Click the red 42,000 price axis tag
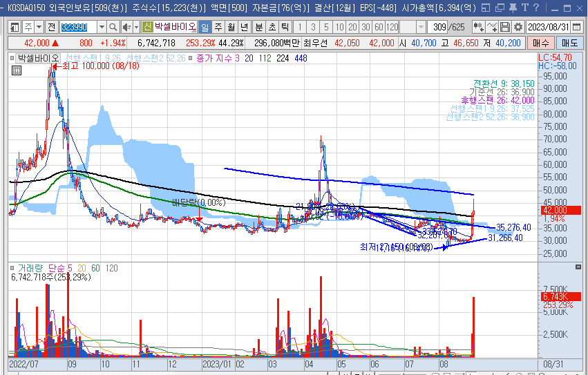The image size is (588, 375). click(x=561, y=210)
